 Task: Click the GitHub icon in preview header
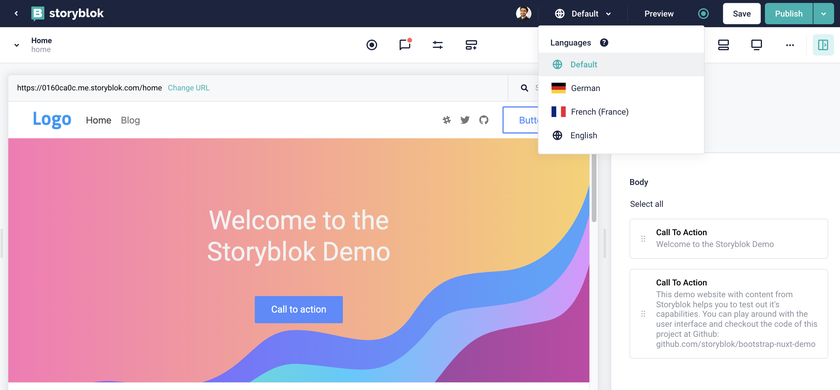tap(484, 120)
